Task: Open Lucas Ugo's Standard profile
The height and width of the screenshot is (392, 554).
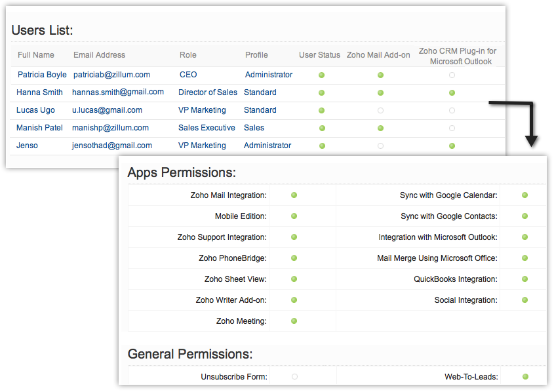Action: coord(260,110)
